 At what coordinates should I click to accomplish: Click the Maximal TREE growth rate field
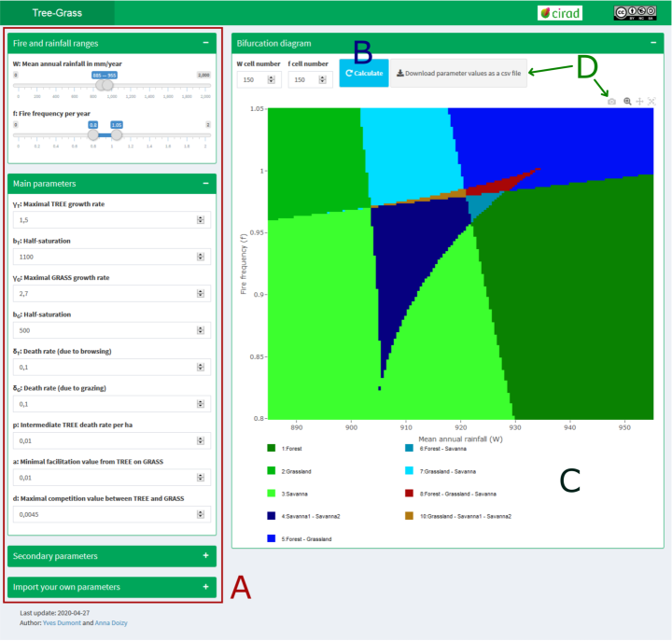[x=111, y=220]
